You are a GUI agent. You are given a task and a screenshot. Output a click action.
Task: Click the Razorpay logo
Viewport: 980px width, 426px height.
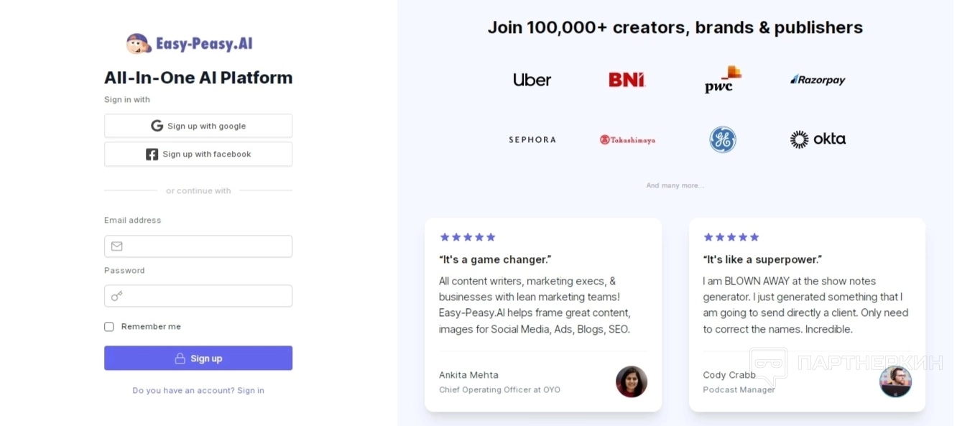click(x=818, y=80)
